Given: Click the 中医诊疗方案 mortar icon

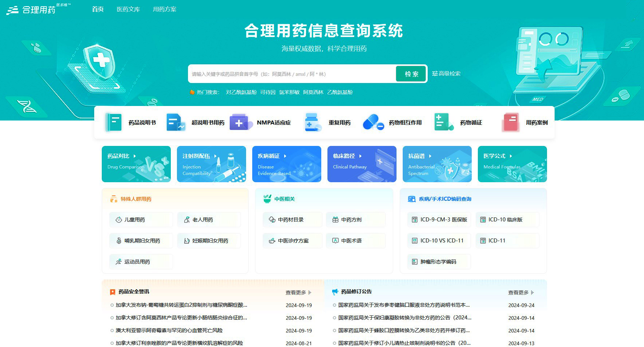Looking at the screenshot, I should click(272, 241).
